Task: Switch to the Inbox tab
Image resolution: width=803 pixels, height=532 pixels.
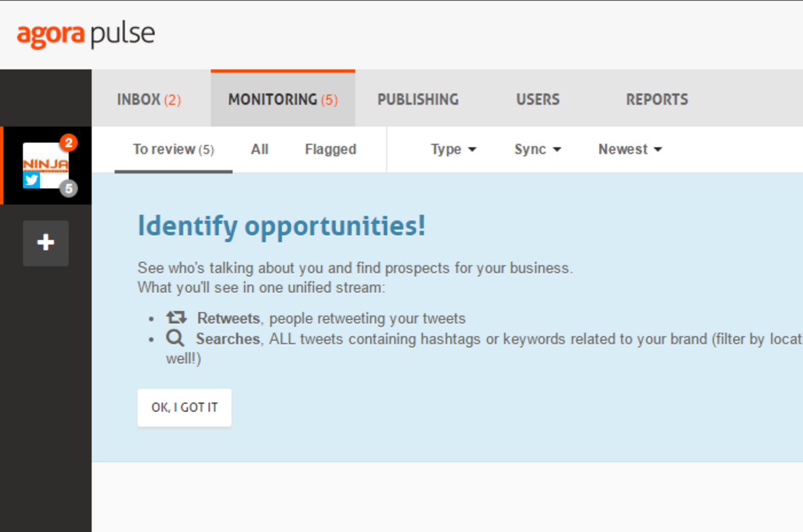Action: (149, 99)
